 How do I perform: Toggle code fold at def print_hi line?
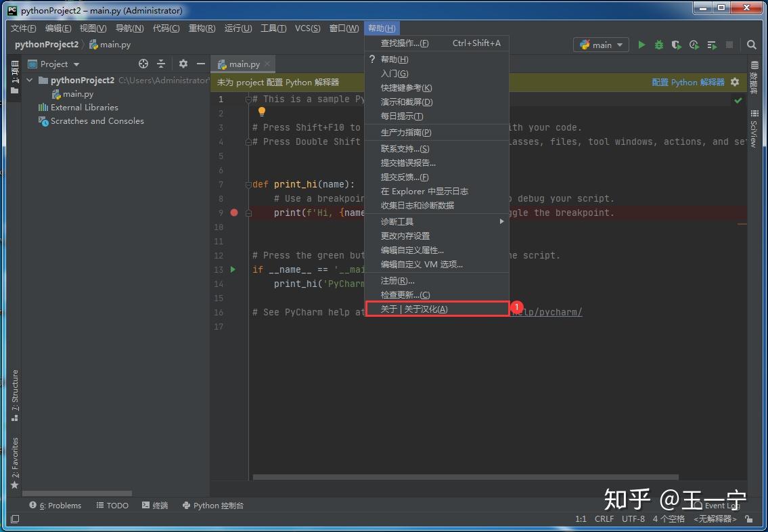coord(248,185)
